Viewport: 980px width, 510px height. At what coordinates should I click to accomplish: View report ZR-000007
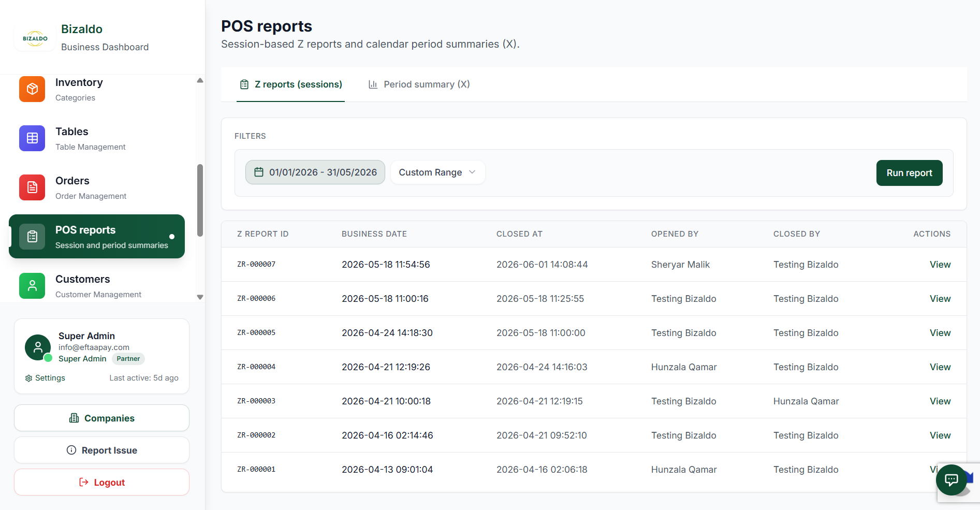click(x=940, y=265)
